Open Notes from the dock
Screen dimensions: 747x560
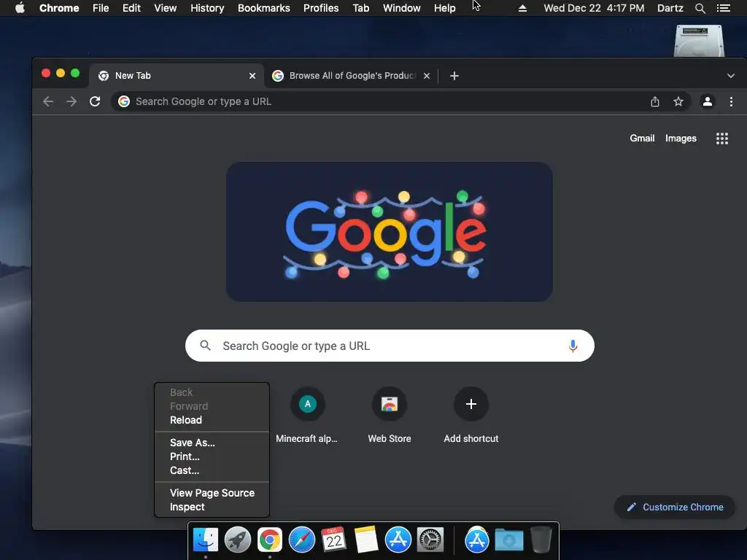pyautogui.click(x=366, y=540)
